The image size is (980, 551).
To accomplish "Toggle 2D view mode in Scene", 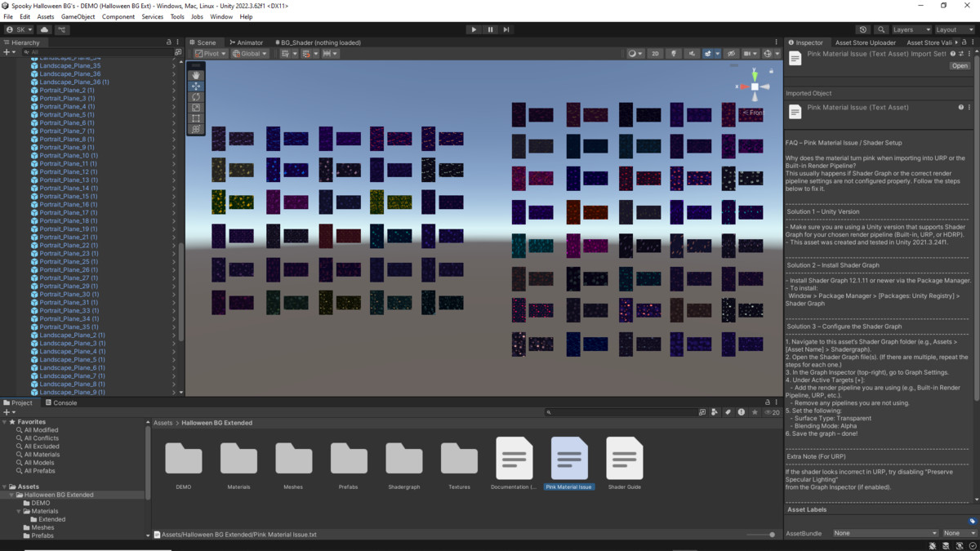I will click(x=655, y=54).
